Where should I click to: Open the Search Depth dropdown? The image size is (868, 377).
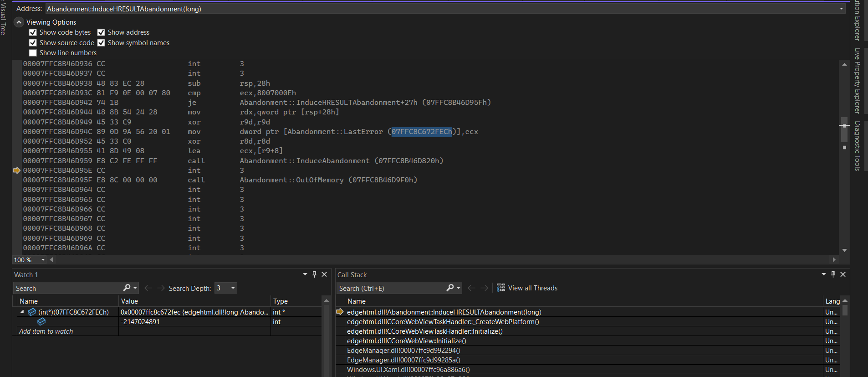pyautogui.click(x=233, y=288)
